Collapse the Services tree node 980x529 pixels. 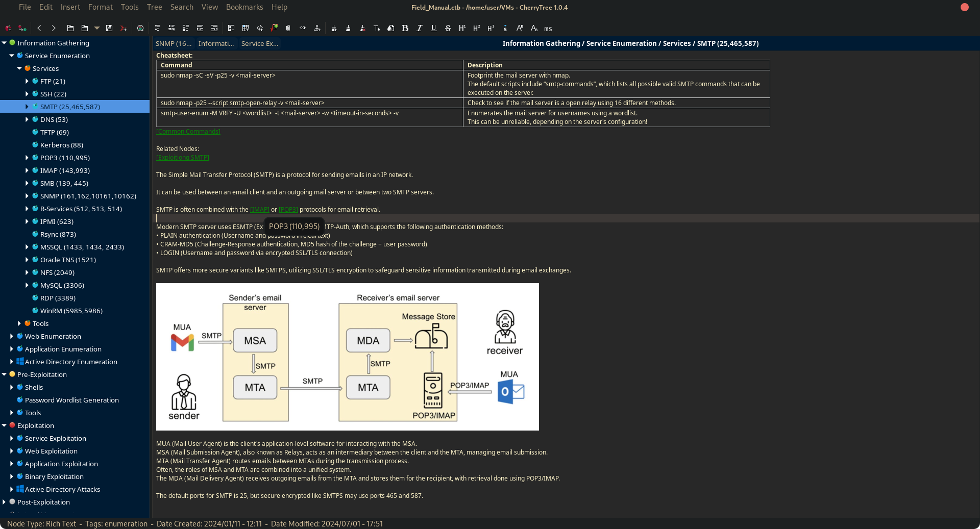click(x=19, y=68)
